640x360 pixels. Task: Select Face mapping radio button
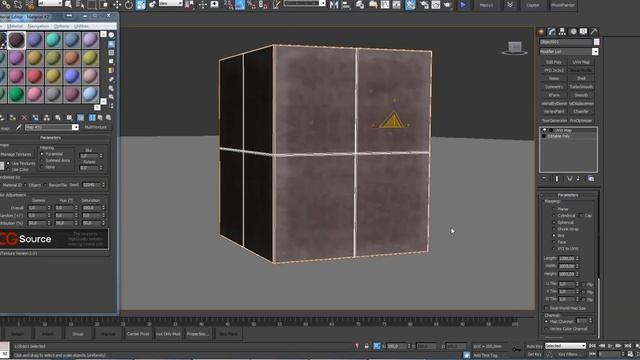coord(554,242)
